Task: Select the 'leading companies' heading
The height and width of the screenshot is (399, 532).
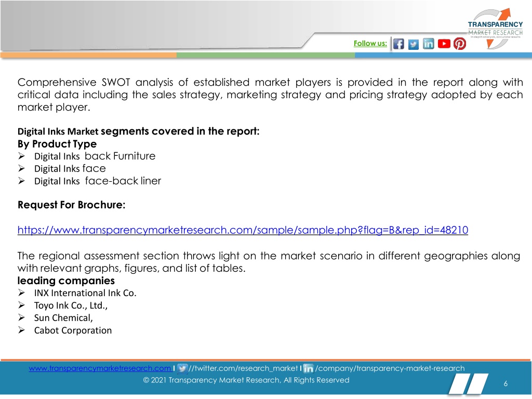Action: point(66,281)
